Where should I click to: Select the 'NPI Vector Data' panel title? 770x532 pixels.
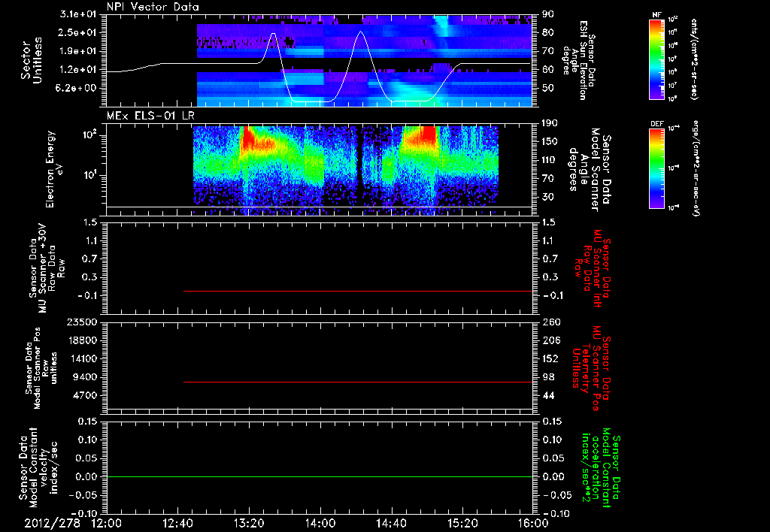tap(153, 7)
